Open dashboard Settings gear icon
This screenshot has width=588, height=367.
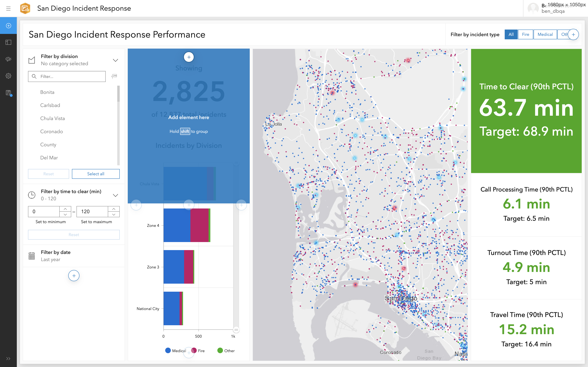click(x=8, y=76)
